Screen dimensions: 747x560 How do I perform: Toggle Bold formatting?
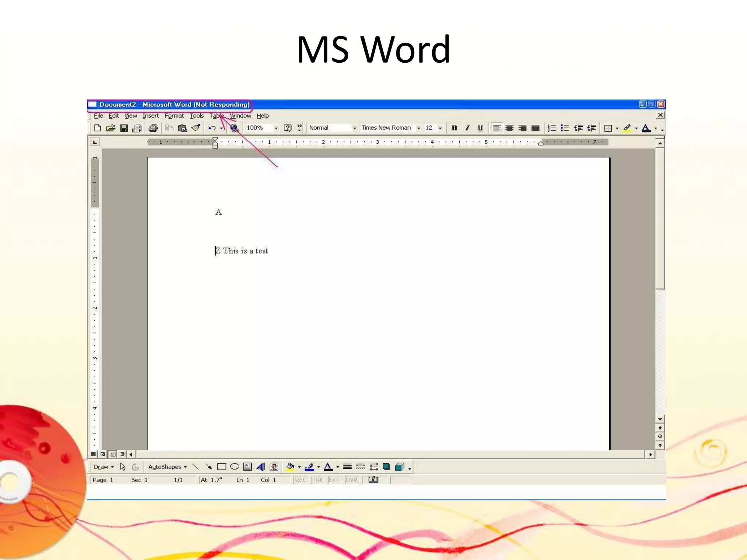pyautogui.click(x=454, y=128)
